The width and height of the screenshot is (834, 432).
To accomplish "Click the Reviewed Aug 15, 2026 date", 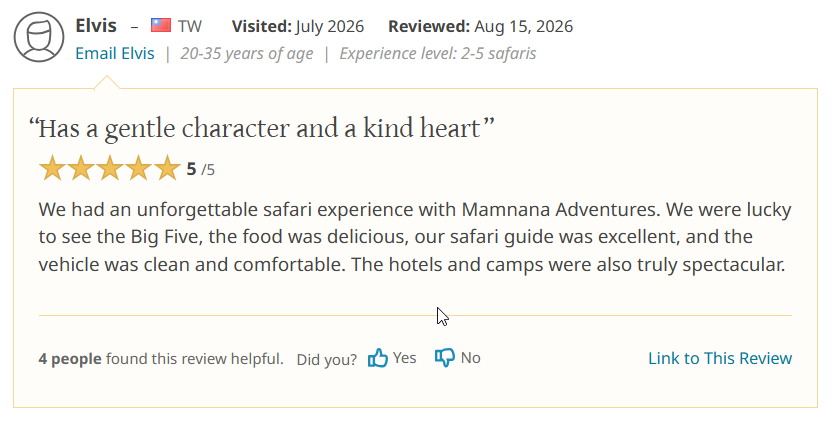I will [x=480, y=26].
